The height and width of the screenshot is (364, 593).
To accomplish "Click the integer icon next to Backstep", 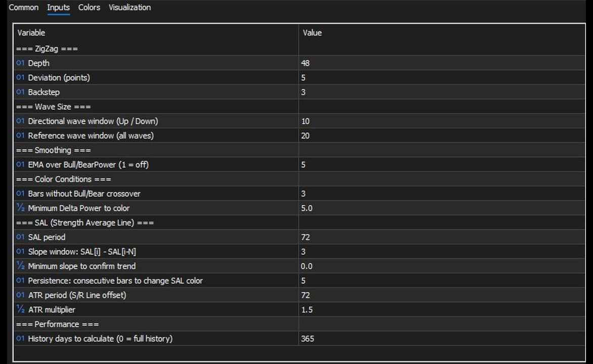I will click(20, 92).
